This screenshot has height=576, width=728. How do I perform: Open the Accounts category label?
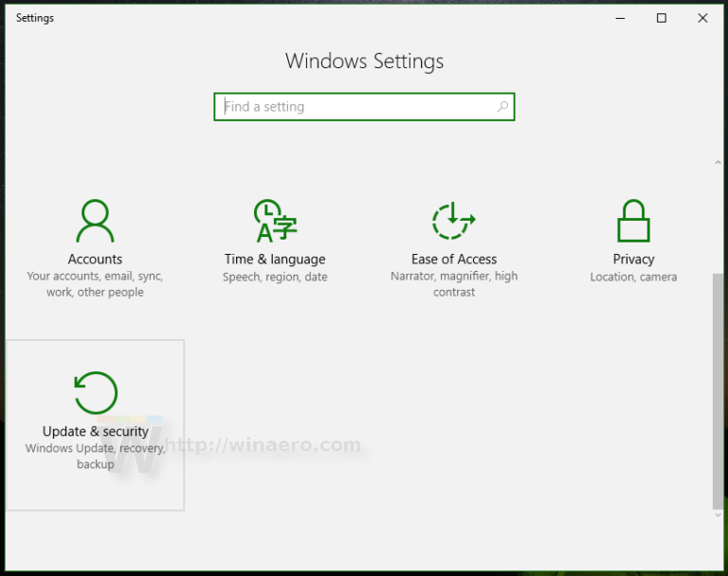95,260
